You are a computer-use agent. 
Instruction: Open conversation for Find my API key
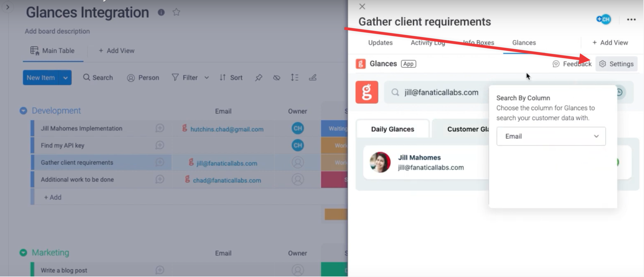pos(160,145)
